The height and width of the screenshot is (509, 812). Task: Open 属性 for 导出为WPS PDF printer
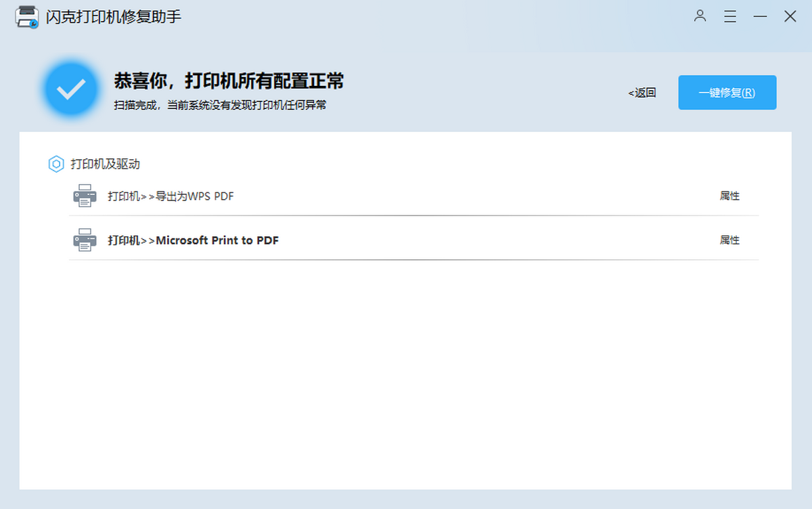pyautogui.click(x=729, y=196)
